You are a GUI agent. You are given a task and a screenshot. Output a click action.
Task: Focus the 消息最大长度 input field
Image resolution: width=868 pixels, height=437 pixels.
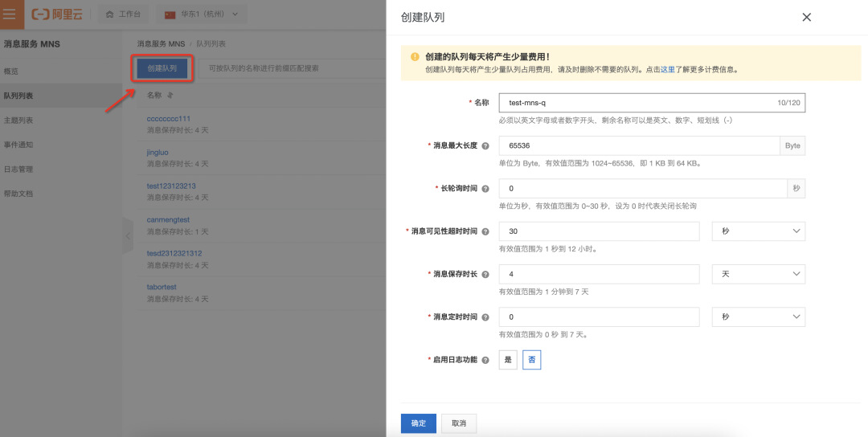640,145
